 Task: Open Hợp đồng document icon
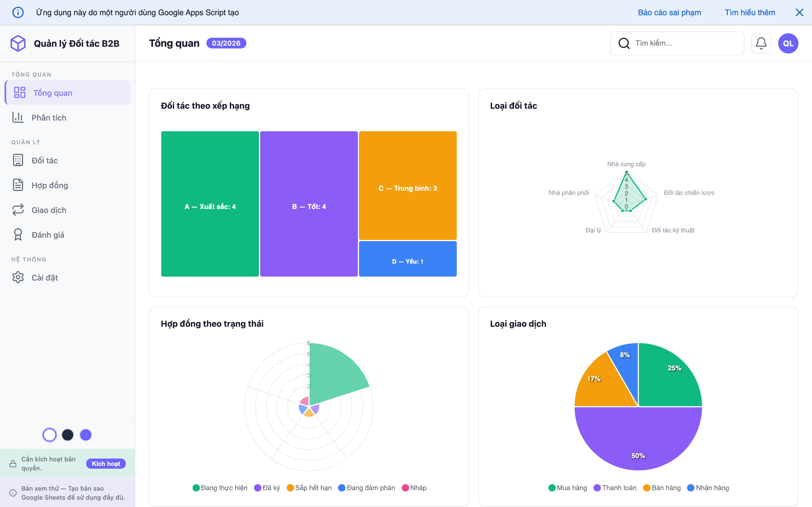[x=18, y=185]
